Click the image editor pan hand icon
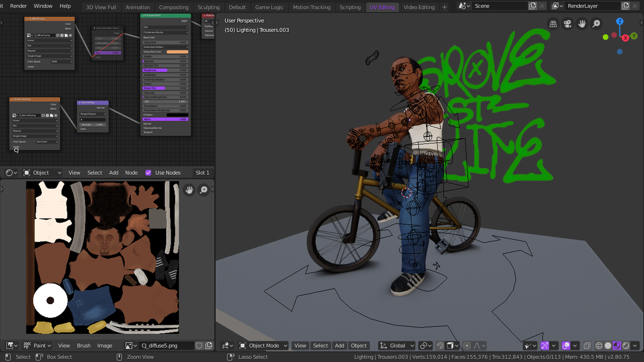Screen dimensions: 644x362 coord(189,190)
